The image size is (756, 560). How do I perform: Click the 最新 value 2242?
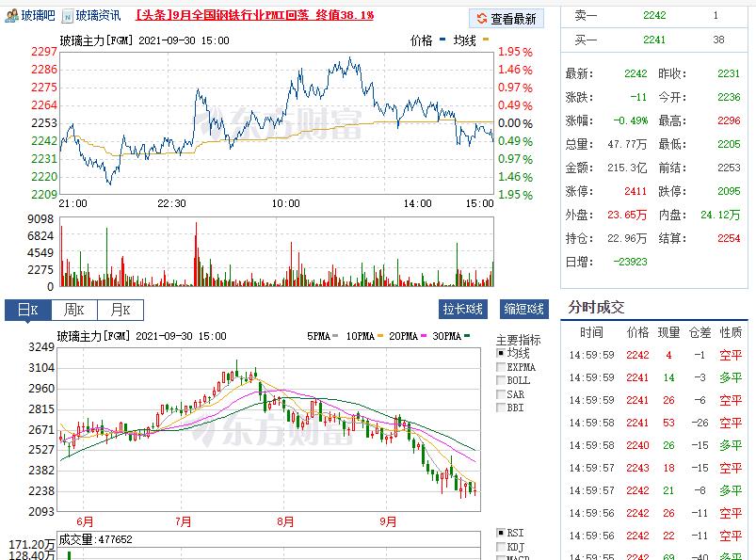point(635,73)
